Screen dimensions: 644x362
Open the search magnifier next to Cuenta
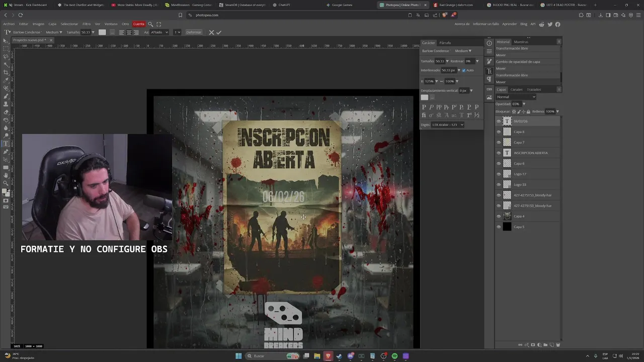[x=150, y=24]
